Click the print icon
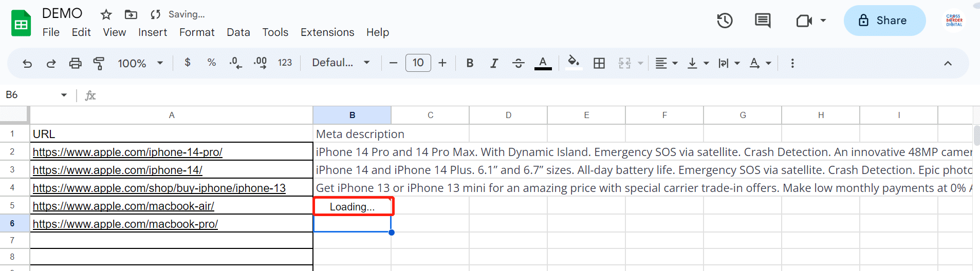The width and height of the screenshot is (980, 271). [x=75, y=63]
